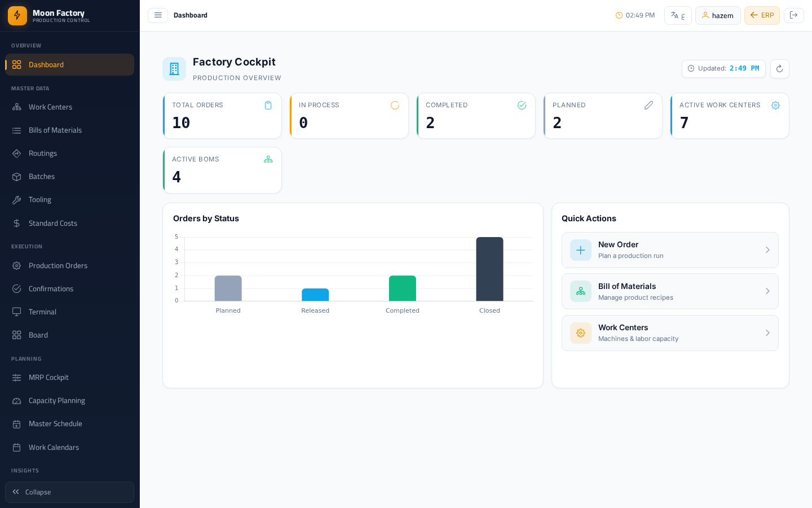This screenshot has height=508, width=812.
Task: Click the clipboard icon on Total Orders card
Action: pos(268,106)
